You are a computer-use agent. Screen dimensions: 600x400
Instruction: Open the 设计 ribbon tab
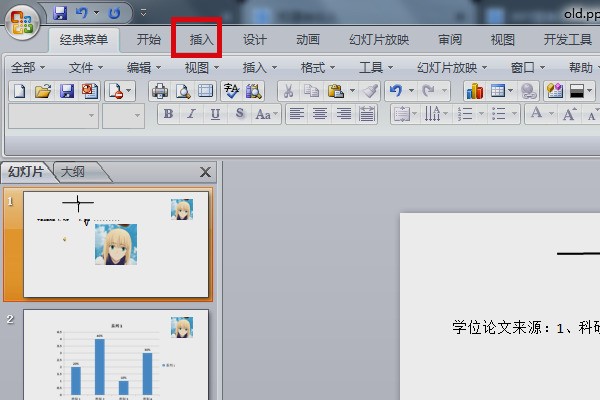click(255, 40)
